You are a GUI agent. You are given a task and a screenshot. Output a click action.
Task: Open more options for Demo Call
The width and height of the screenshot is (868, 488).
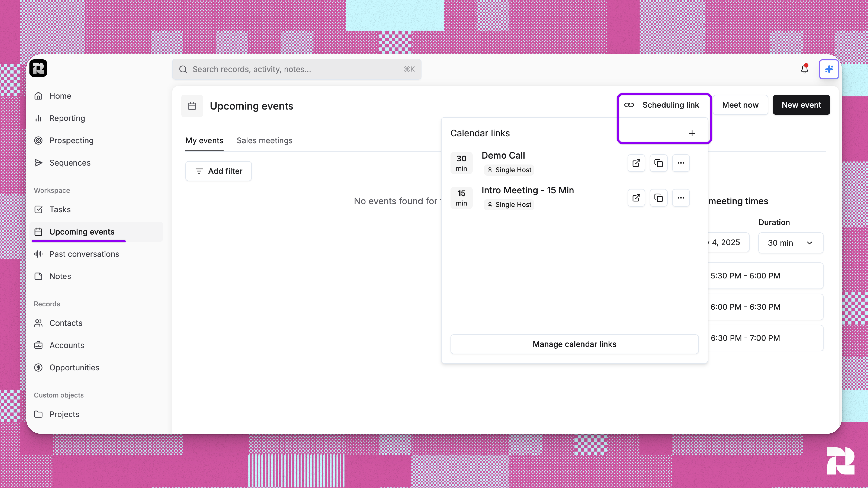[x=681, y=163]
